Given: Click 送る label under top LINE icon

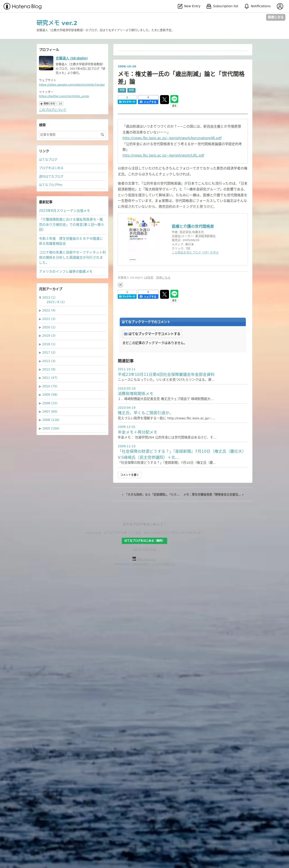Looking at the screenshot, I should tap(174, 106).
